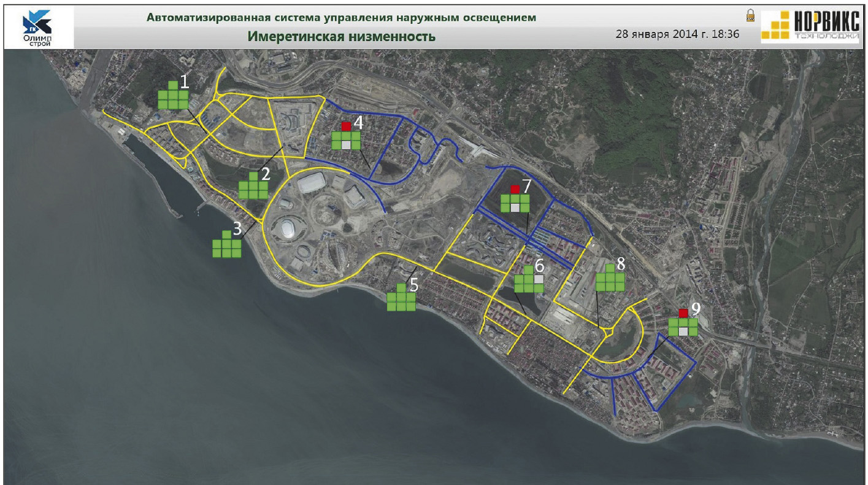Viewport: 868px width, 485px height.
Task: Click the number label 4 on the map
Action: [358, 122]
